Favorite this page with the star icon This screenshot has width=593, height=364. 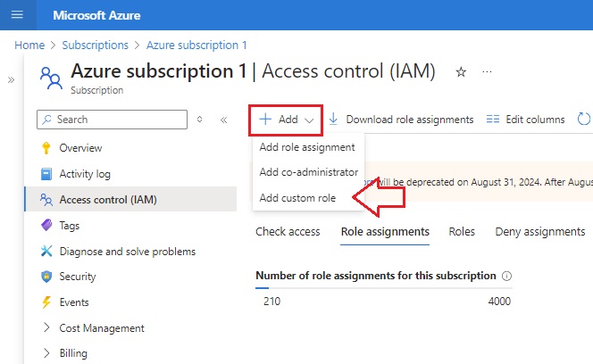point(461,71)
